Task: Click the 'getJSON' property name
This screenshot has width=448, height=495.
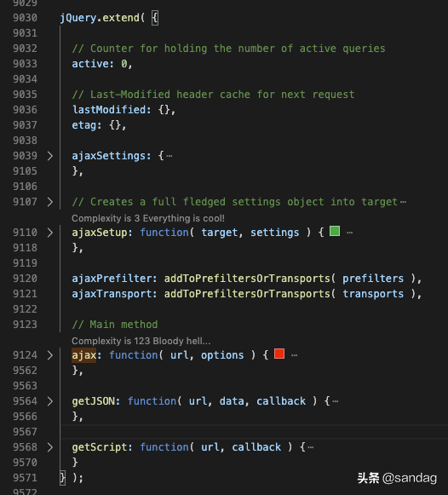Action: (94, 401)
